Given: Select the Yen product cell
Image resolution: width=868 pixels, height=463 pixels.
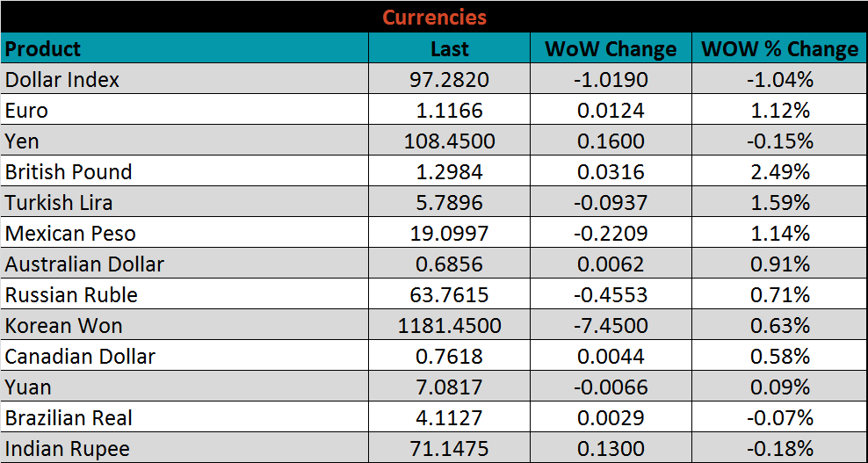Looking at the screenshot, I should 22,141.
